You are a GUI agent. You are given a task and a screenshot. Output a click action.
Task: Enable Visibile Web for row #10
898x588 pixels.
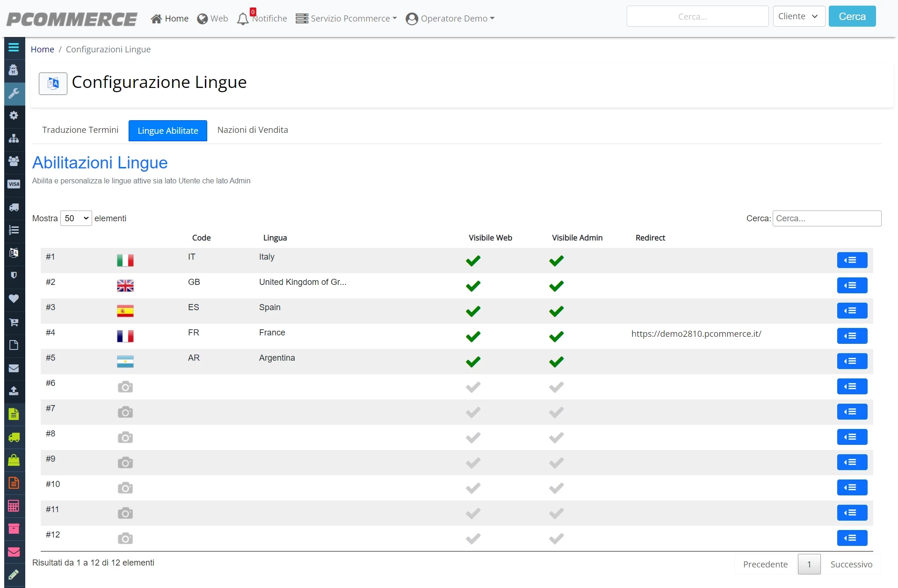(x=473, y=488)
